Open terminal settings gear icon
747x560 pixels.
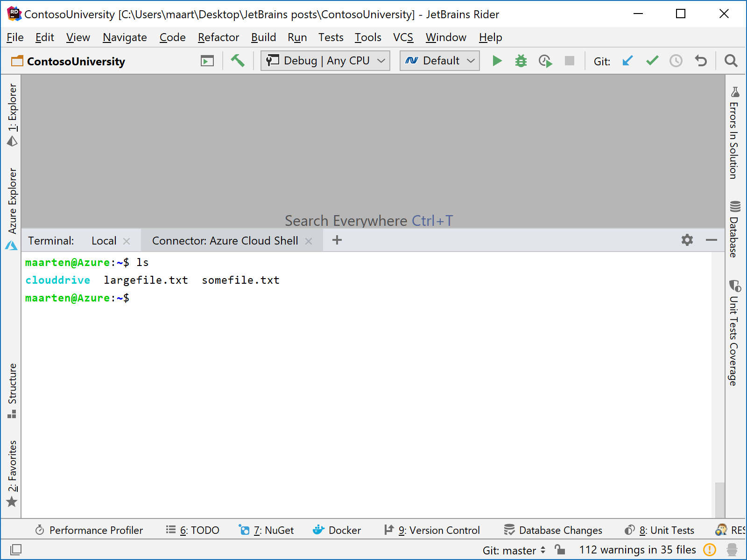point(687,240)
